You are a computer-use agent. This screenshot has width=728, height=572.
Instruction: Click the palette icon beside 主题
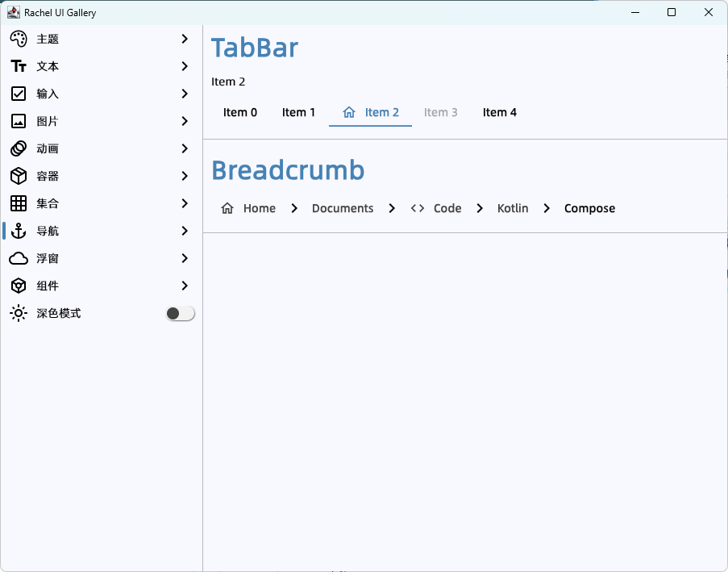(x=19, y=39)
